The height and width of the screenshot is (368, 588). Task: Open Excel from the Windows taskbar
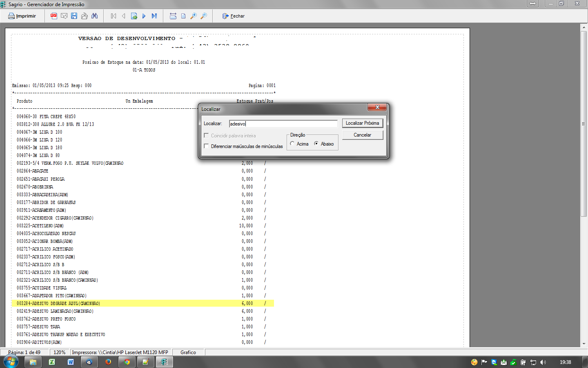(x=52, y=362)
